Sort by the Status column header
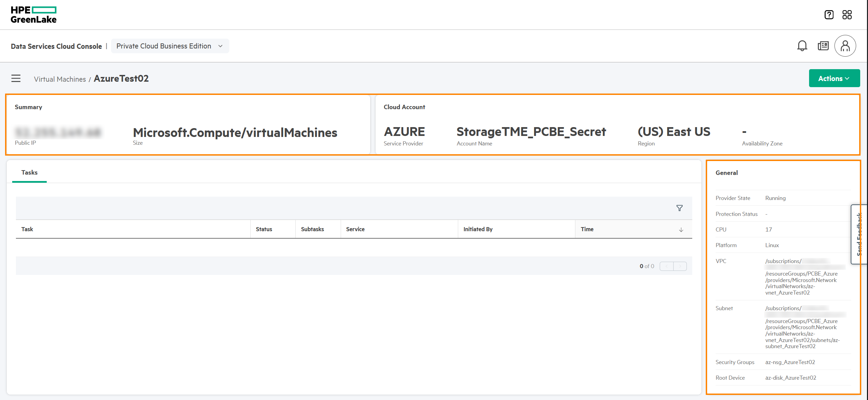 click(x=273, y=229)
